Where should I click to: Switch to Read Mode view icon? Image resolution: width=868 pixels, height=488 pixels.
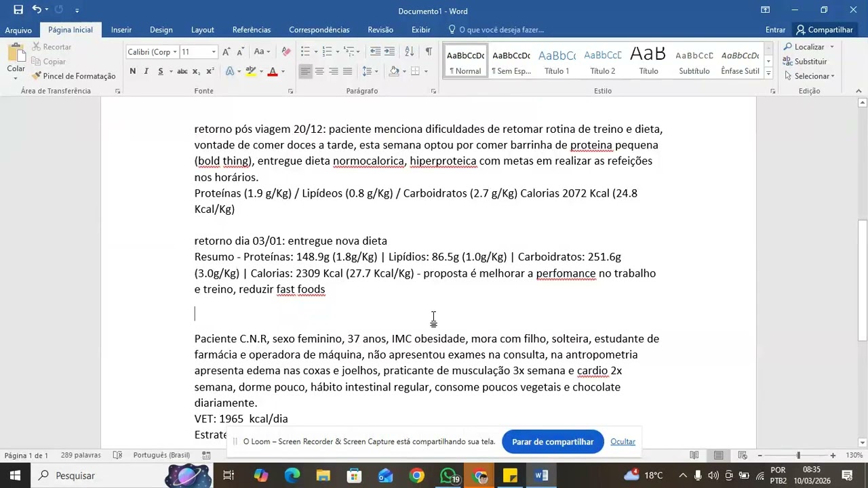(x=694, y=455)
